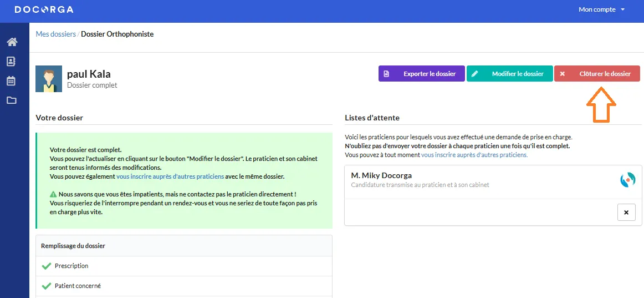Open the contacts icon in left sidebar

[x=12, y=62]
